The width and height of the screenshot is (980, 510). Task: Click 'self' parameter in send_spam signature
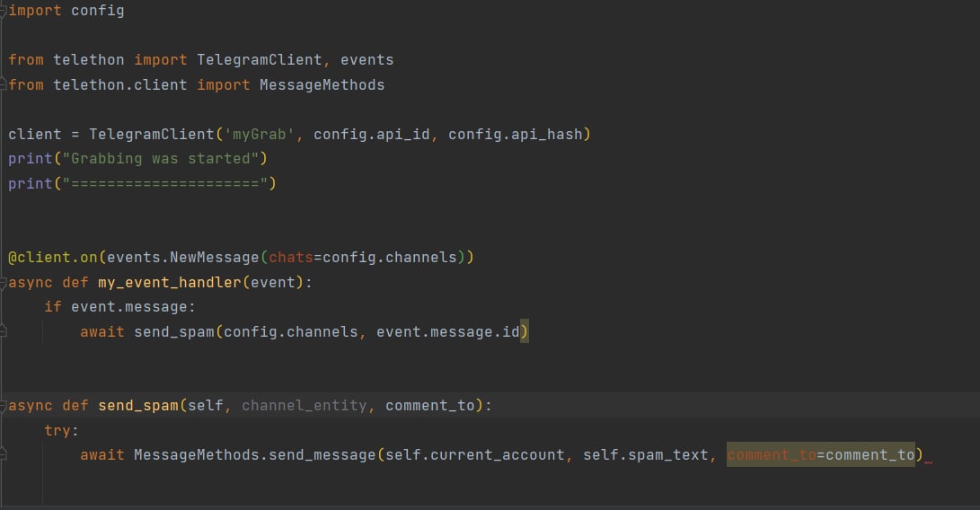[x=205, y=406]
